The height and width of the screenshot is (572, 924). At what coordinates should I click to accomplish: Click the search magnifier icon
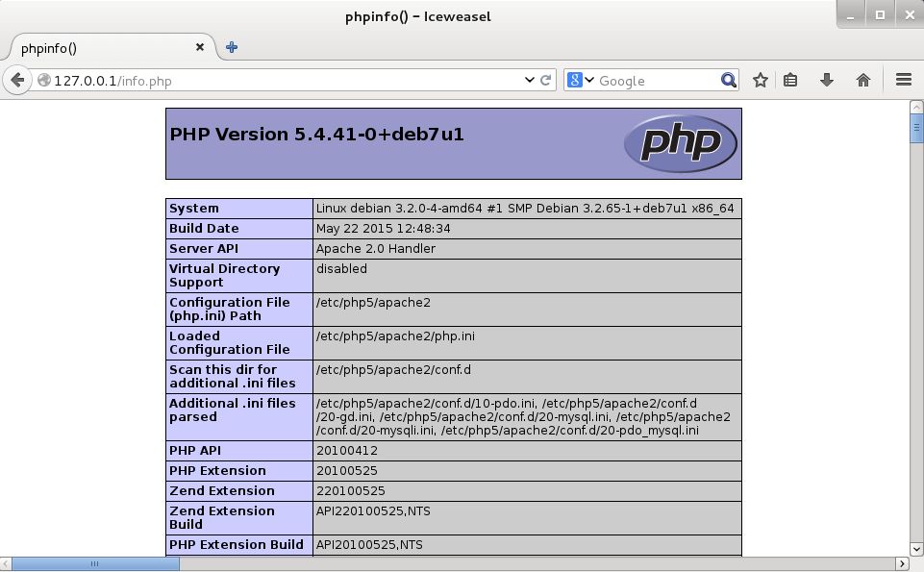729,81
